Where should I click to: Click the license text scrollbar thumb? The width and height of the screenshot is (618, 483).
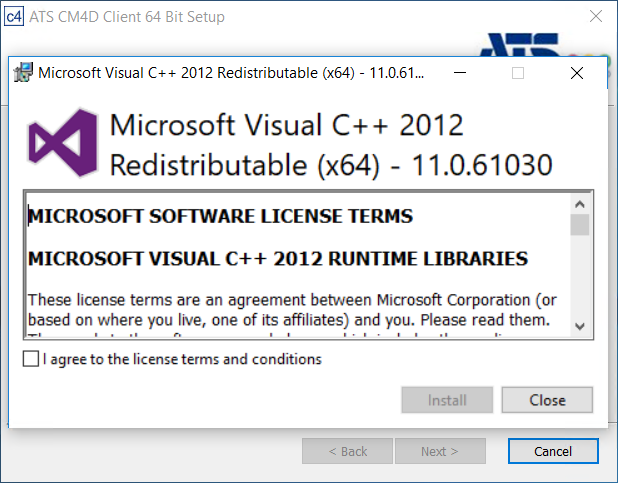pyautogui.click(x=579, y=223)
